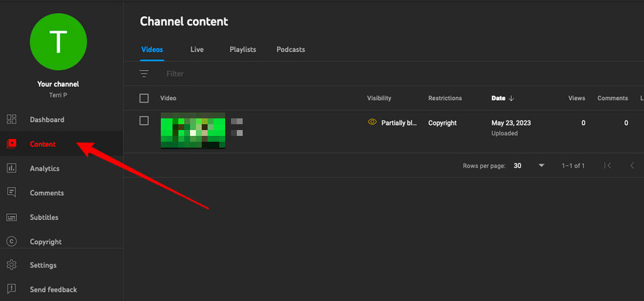Open Comments in the sidebar

(x=61, y=193)
